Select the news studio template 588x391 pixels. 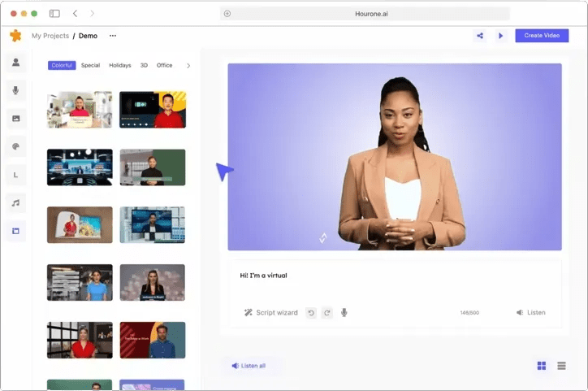click(x=80, y=167)
